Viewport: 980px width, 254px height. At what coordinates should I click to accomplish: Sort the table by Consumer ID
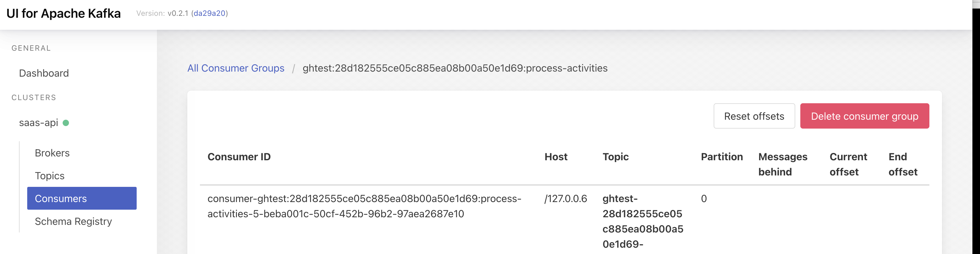click(x=239, y=156)
